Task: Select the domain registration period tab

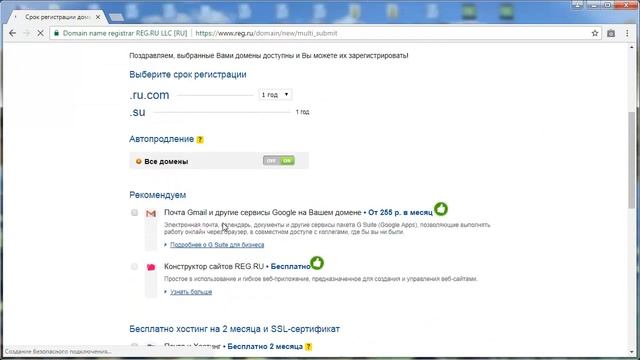Action: click(x=57, y=17)
